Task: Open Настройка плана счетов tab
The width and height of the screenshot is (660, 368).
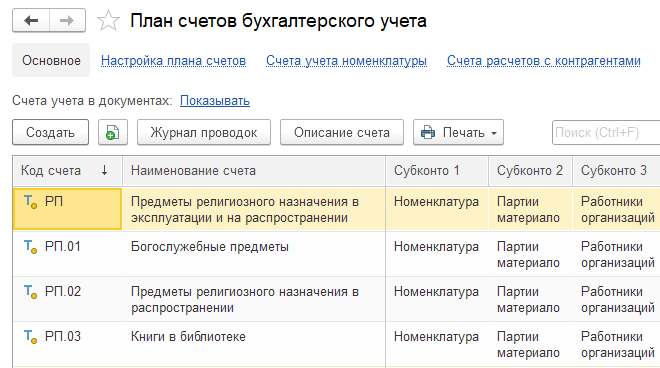Action: [173, 61]
